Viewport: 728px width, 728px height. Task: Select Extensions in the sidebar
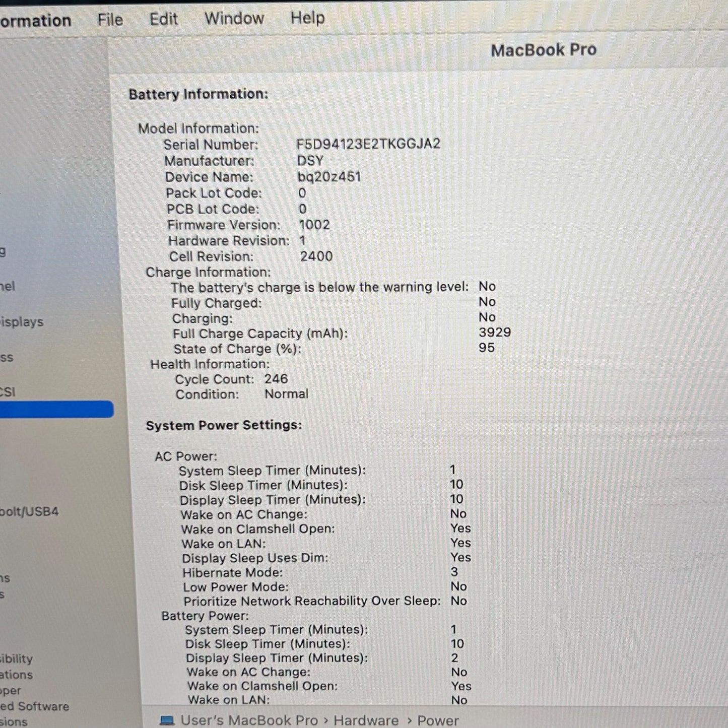[x=14, y=722]
